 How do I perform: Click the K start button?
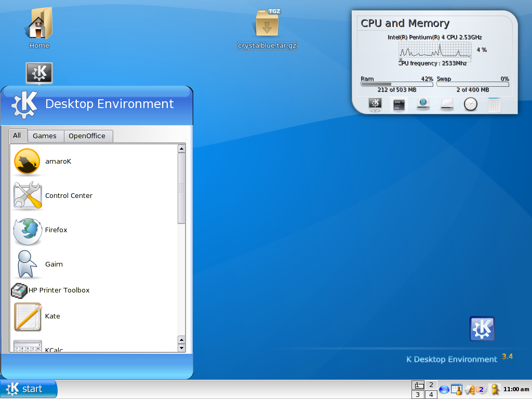pos(29,389)
